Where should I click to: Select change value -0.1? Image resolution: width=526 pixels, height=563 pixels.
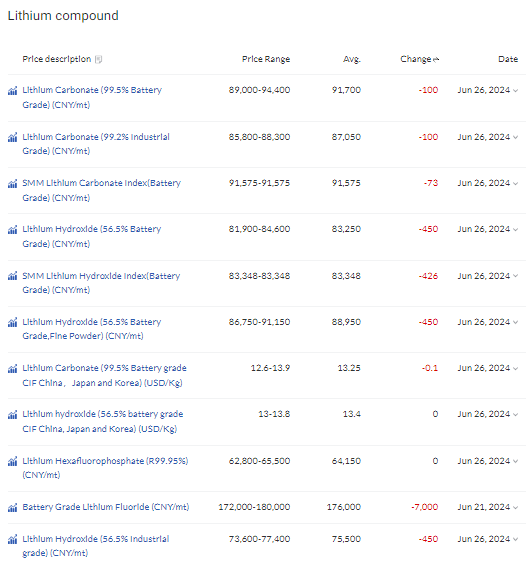coord(430,368)
